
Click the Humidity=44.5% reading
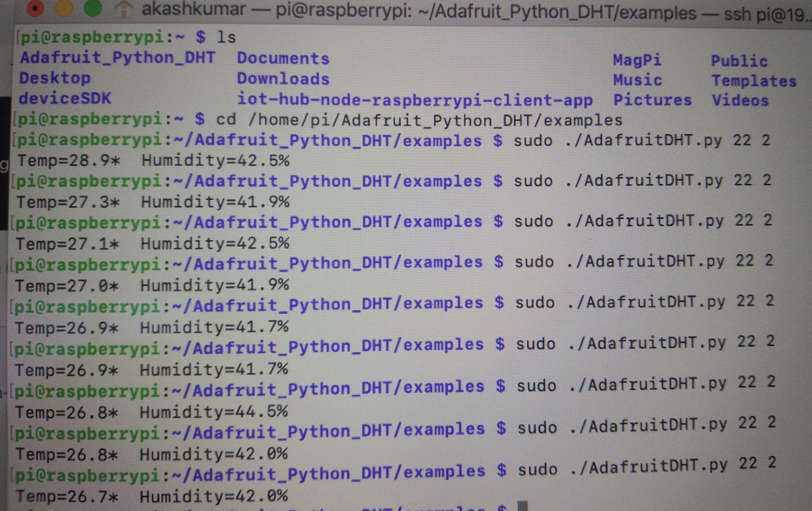pos(214,412)
